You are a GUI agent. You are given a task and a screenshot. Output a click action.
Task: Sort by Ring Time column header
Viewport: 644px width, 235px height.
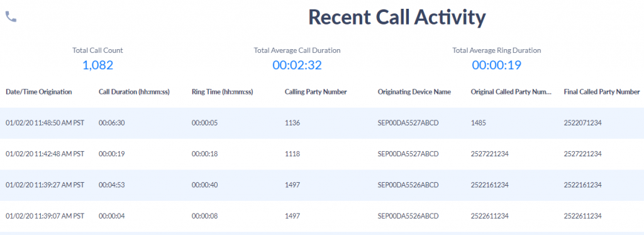pyautogui.click(x=222, y=92)
